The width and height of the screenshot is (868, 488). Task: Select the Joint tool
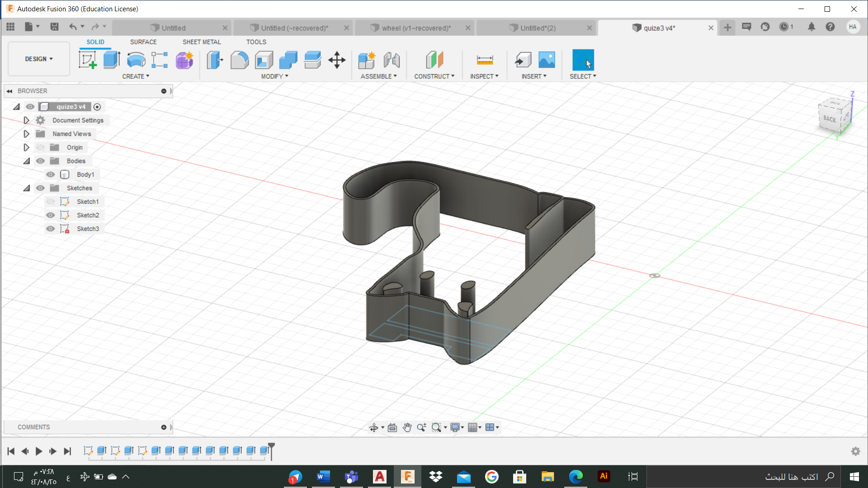tap(392, 60)
